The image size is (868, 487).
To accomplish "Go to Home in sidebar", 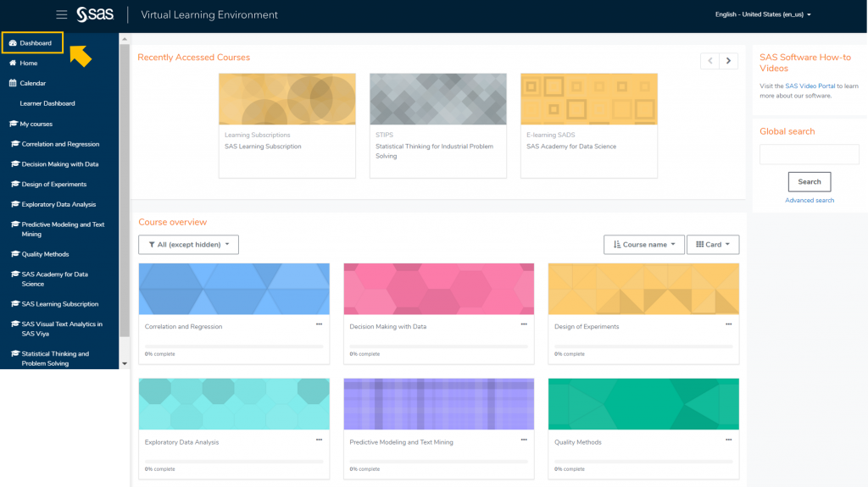I will tap(29, 63).
